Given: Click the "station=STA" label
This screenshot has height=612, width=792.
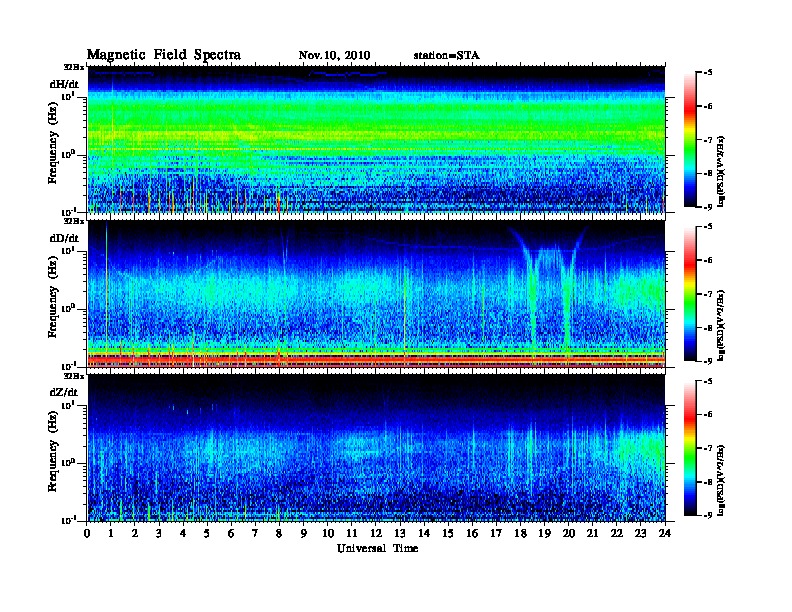Looking at the screenshot, I should (x=447, y=56).
